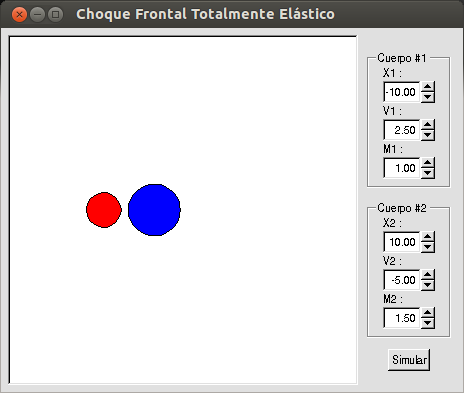Click the X1 : label
The height and width of the screenshot is (393, 464).
[x=392, y=73]
